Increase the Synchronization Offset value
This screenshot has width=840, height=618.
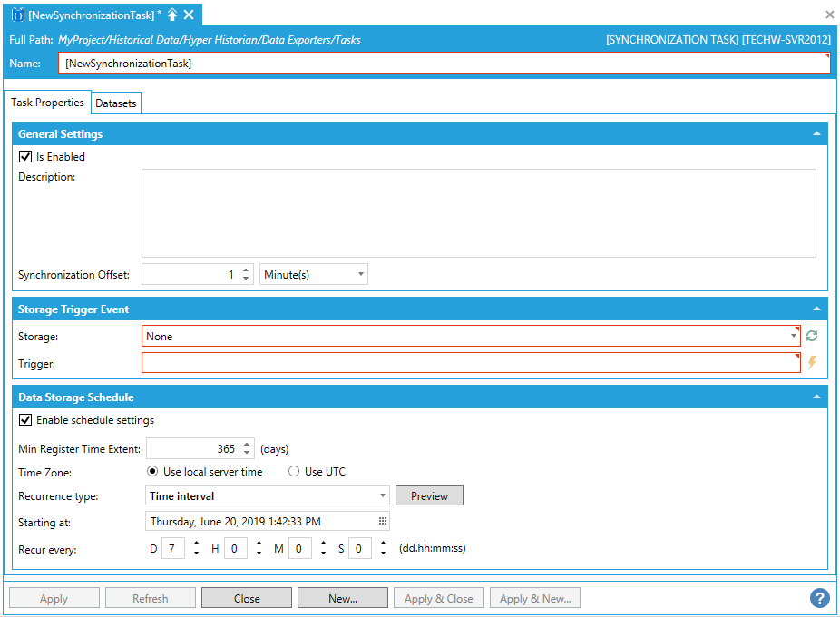click(246, 270)
